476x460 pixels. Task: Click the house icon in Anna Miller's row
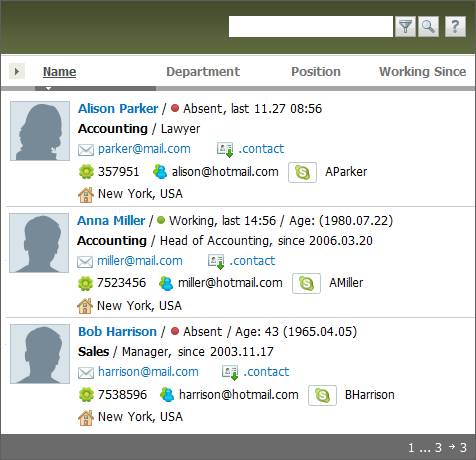[x=85, y=306]
